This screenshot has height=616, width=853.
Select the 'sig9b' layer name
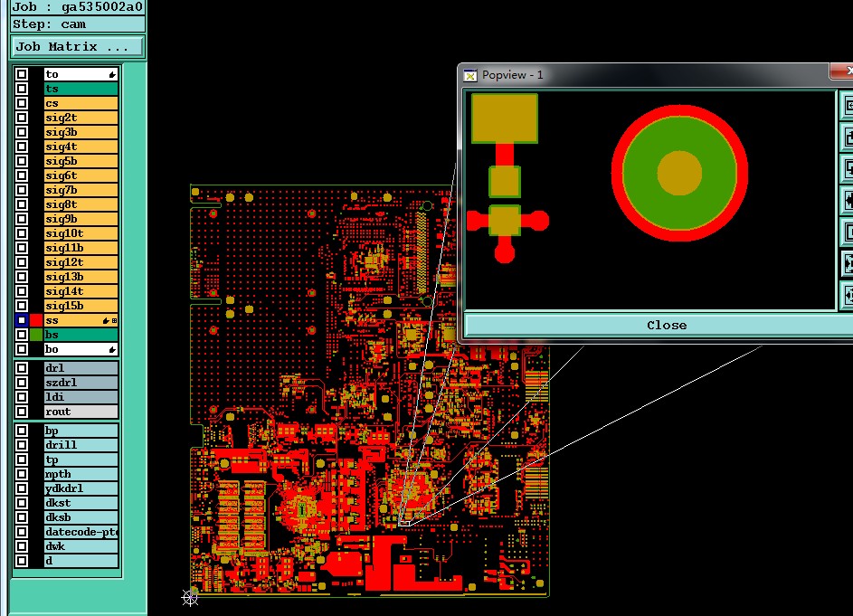pos(81,219)
